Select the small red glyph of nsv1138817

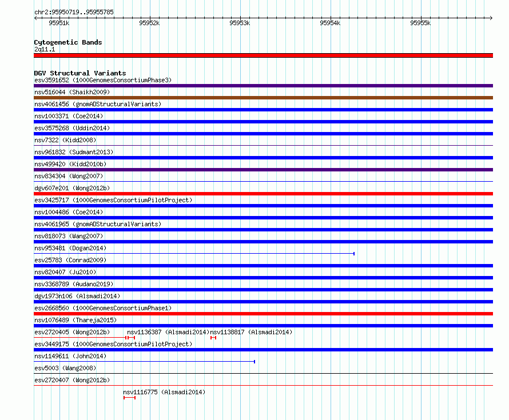(213, 338)
